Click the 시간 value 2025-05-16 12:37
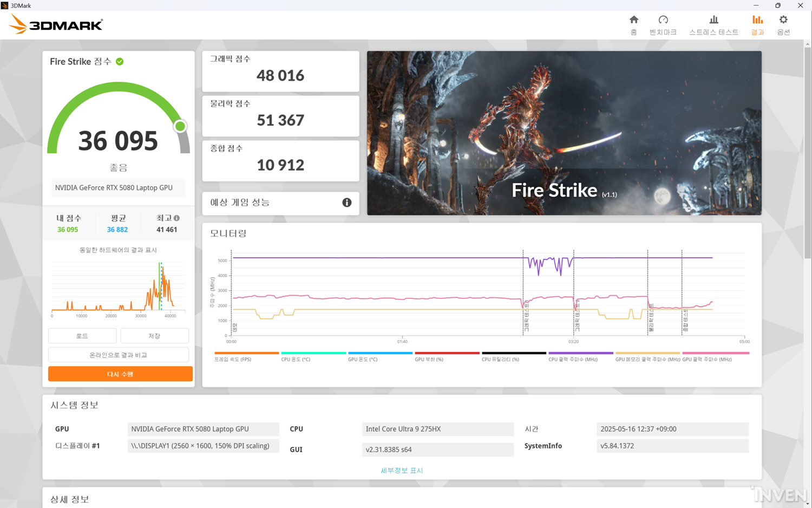The height and width of the screenshot is (508, 812). 672,429
